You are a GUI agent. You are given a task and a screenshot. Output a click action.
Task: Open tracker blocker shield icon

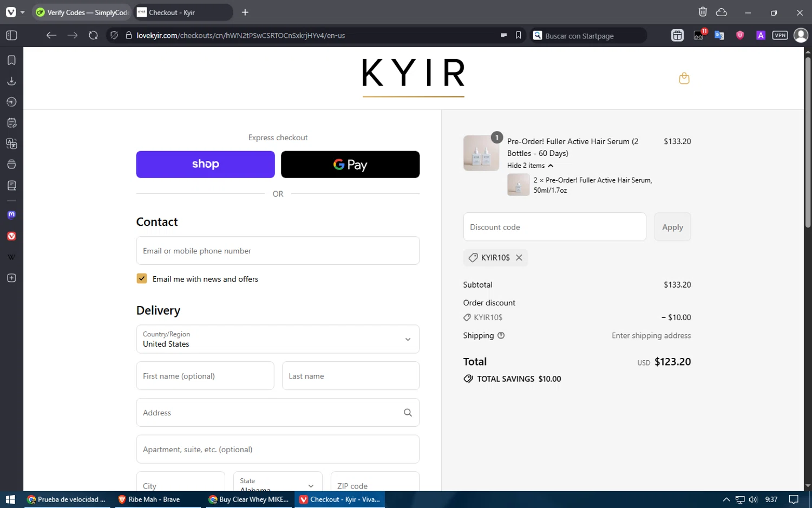coord(114,35)
